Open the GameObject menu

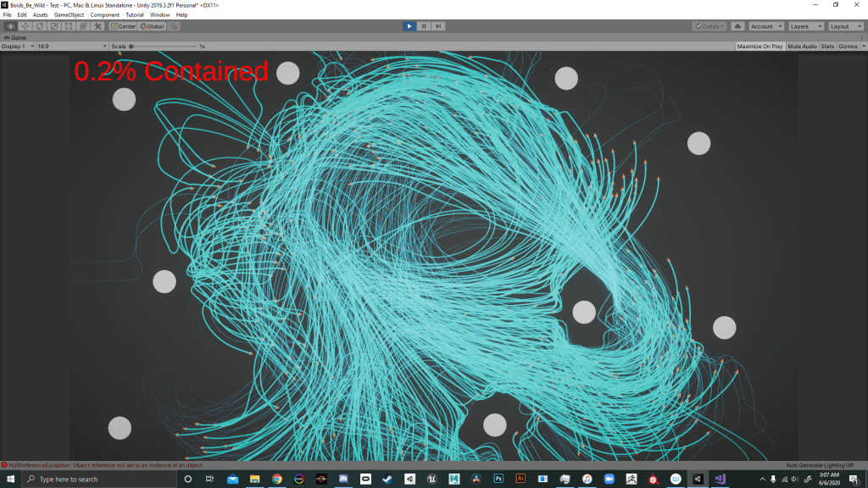point(69,15)
